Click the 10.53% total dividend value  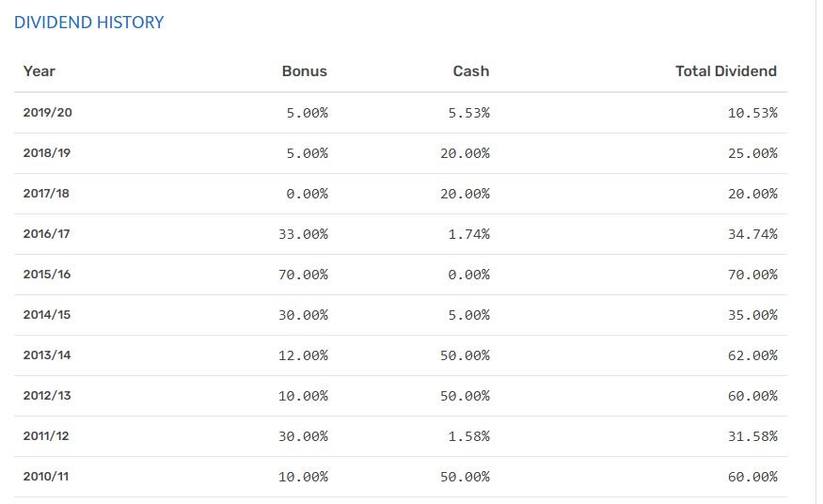click(752, 113)
